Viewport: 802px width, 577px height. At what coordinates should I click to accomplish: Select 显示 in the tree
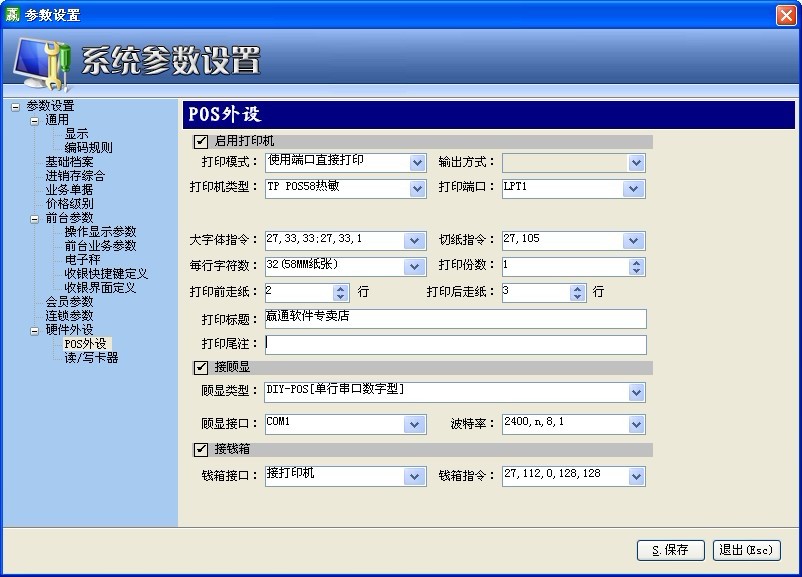pyautogui.click(x=76, y=134)
